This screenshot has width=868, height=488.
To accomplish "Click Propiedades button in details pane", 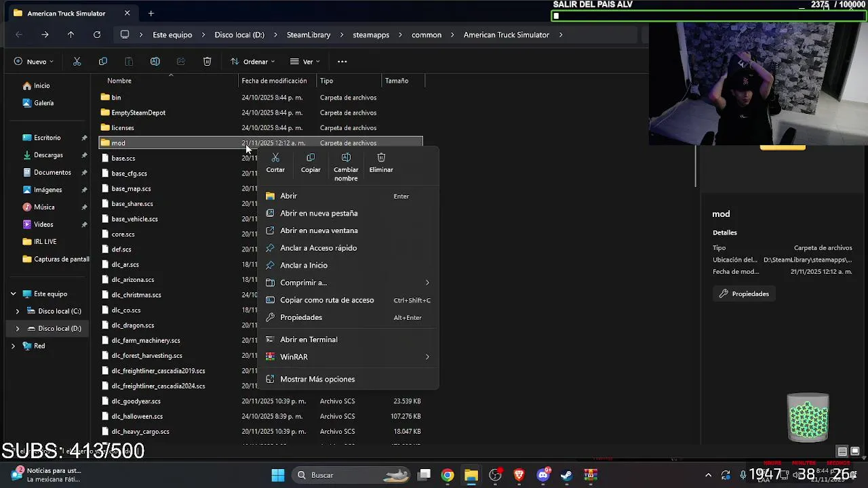I will pos(744,294).
